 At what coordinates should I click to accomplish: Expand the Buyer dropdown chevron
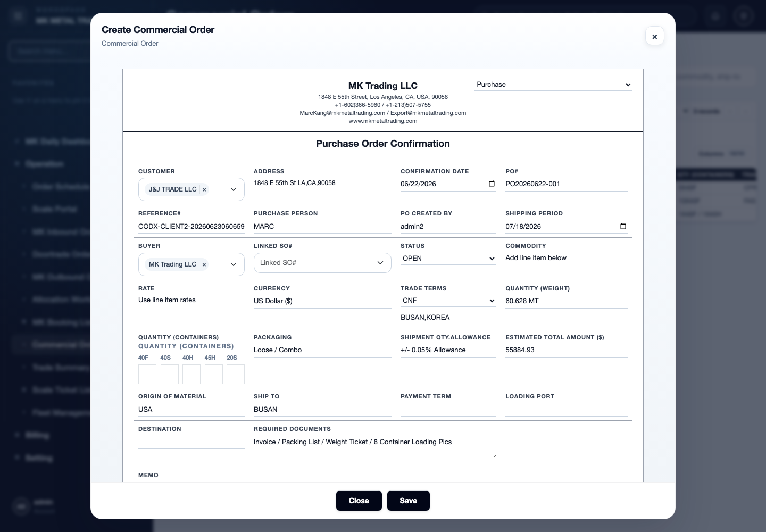coord(233,264)
